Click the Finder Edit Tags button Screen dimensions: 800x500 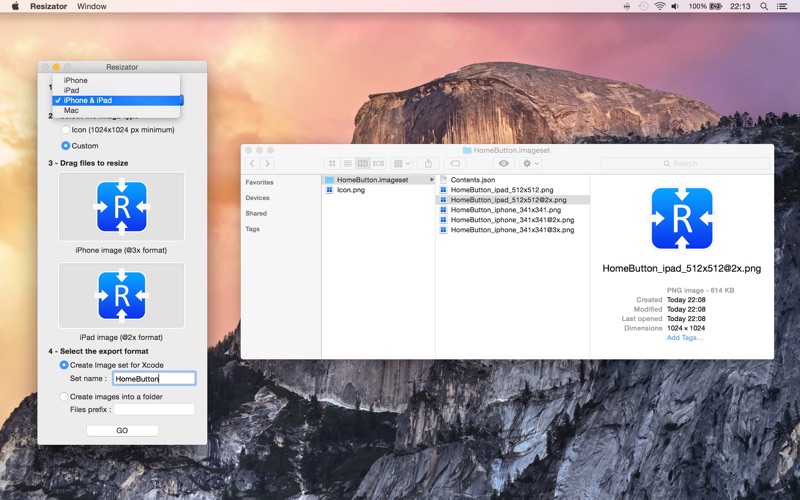(x=455, y=163)
